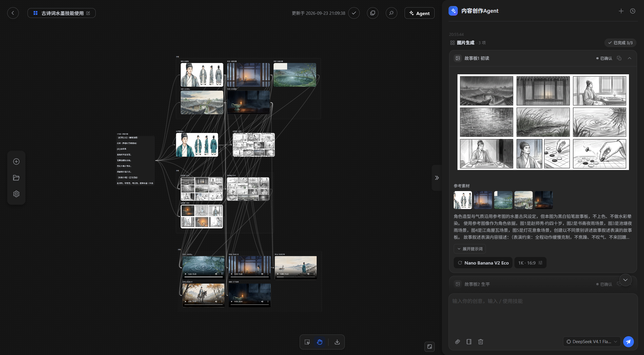Go back with the arrow button
Viewport: 644px width, 355px height.
(x=13, y=13)
